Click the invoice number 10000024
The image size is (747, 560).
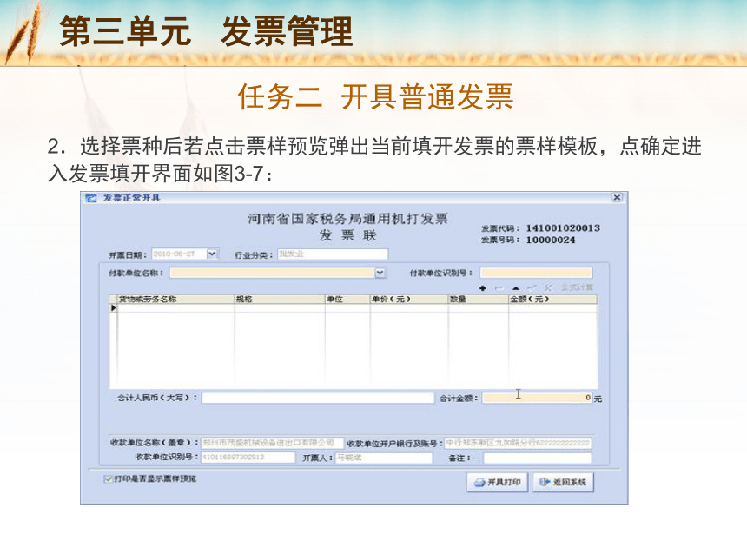tap(551, 240)
